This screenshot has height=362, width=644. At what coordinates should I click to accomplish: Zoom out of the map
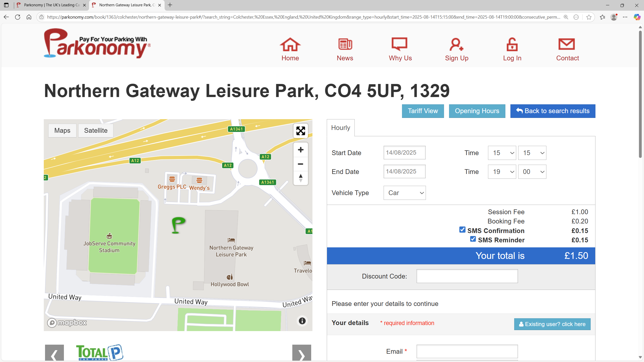pos(301,164)
